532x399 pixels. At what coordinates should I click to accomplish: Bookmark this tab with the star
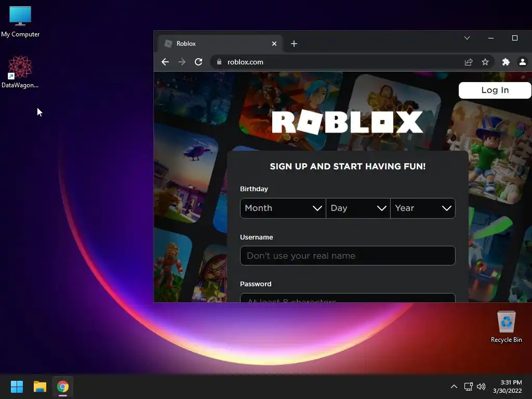(x=485, y=62)
